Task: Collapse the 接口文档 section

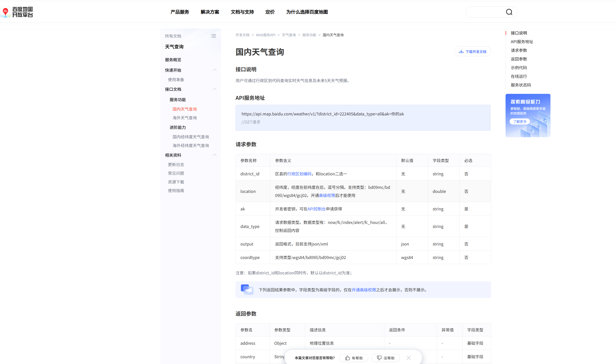Action: [x=214, y=89]
